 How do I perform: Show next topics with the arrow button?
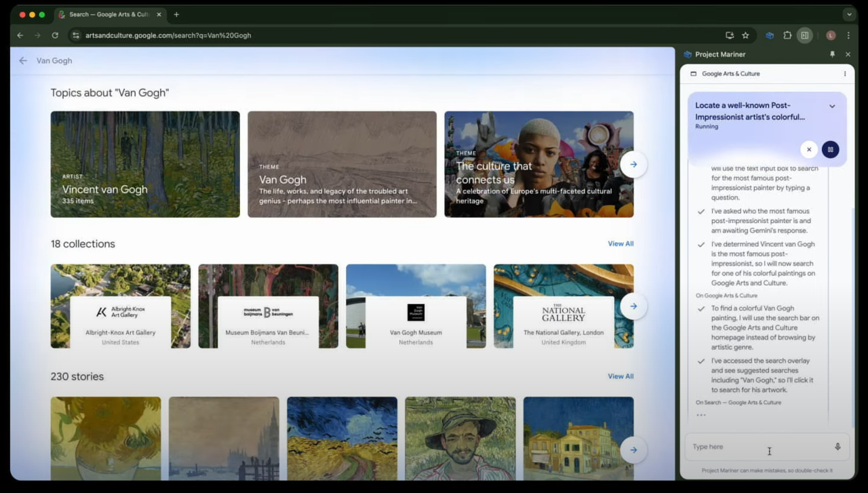click(x=633, y=164)
